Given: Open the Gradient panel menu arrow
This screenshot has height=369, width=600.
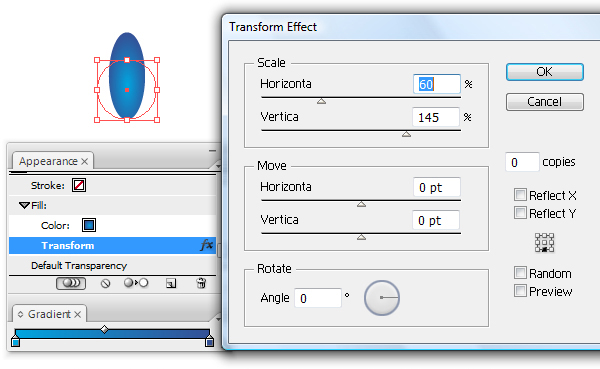Looking at the screenshot, I should coord(217,318).
